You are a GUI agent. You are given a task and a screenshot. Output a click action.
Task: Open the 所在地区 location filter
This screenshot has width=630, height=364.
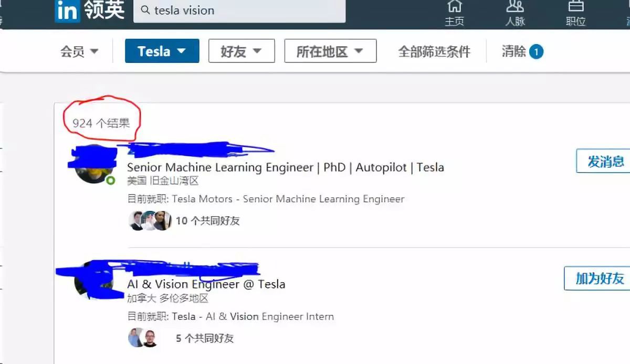pos(330,51)
